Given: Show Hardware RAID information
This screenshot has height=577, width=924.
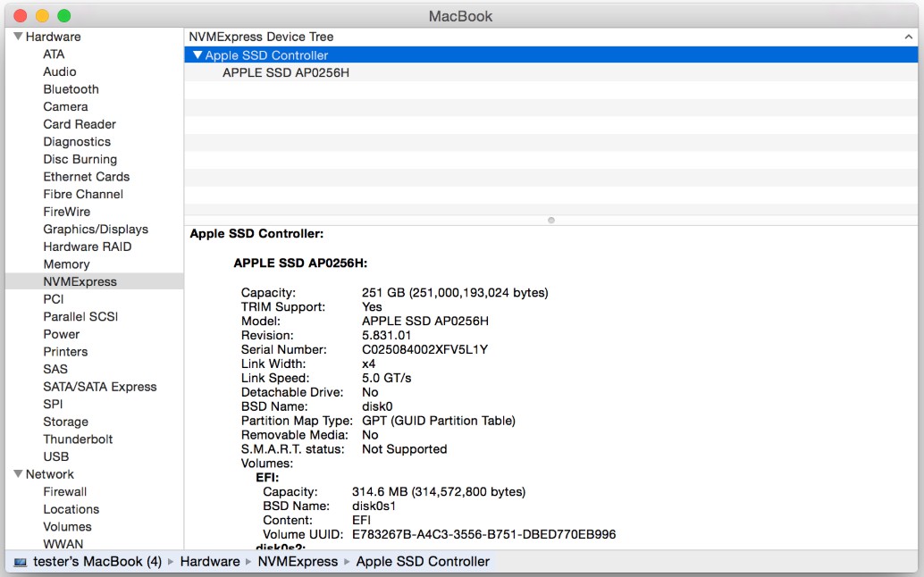Looking at the screenshot, I should (x=88, y=247).
